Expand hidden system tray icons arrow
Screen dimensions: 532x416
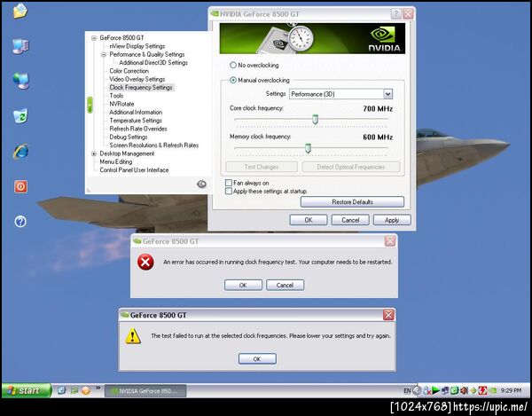tap(417, 390)
